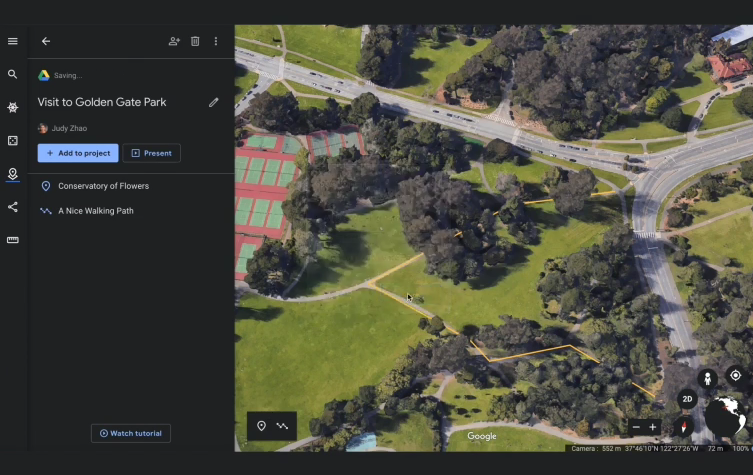Viewport: 753px width, 475px height.
Task: Click the share project add-person icon
Action: click(174, 41)
